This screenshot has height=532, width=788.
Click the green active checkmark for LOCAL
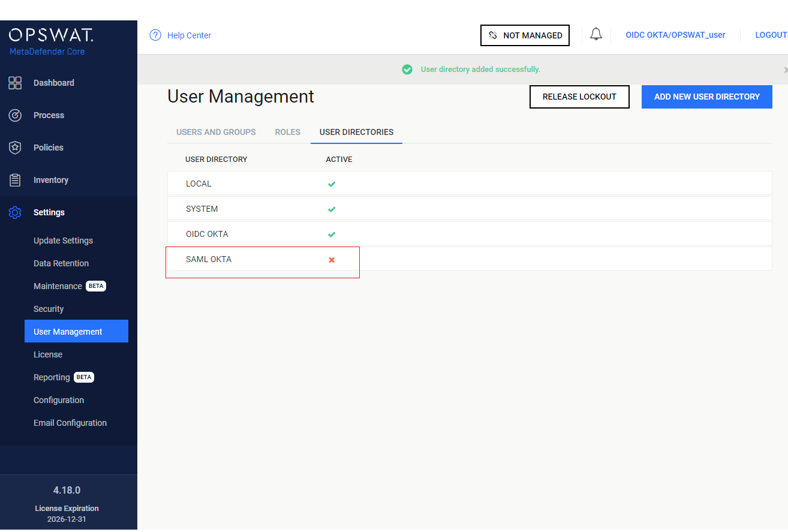(x=332, y=184)
